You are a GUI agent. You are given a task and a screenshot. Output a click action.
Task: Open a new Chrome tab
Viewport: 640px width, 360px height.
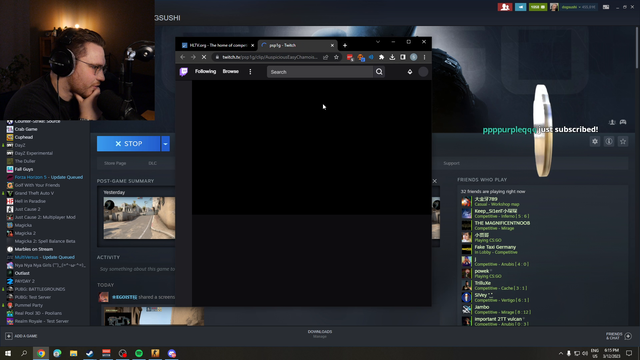345,45
